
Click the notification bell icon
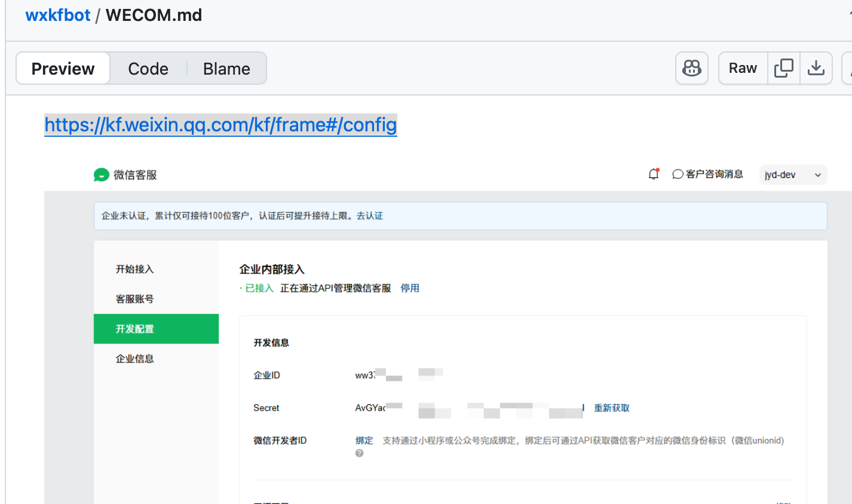654,174
